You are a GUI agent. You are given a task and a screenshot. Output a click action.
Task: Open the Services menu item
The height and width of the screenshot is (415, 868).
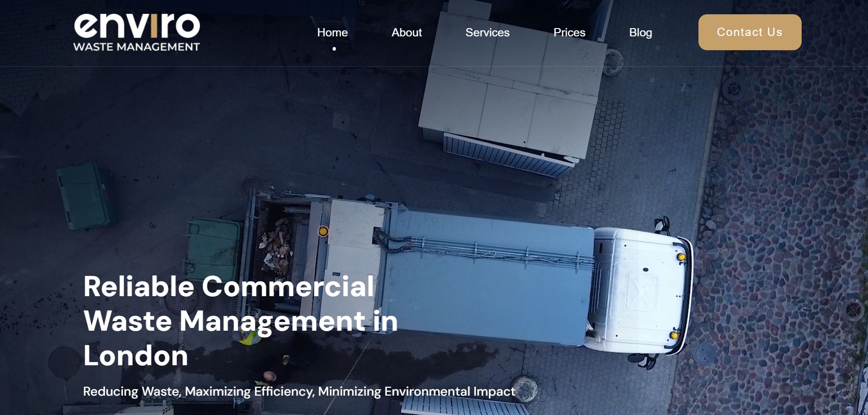(x=487, y=33)
